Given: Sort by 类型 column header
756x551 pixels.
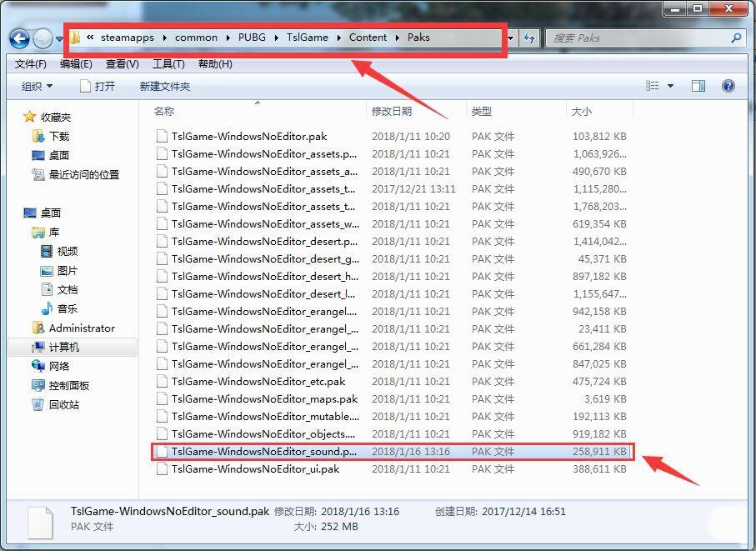Looking at the screenshot, I should tap(481, 112).
